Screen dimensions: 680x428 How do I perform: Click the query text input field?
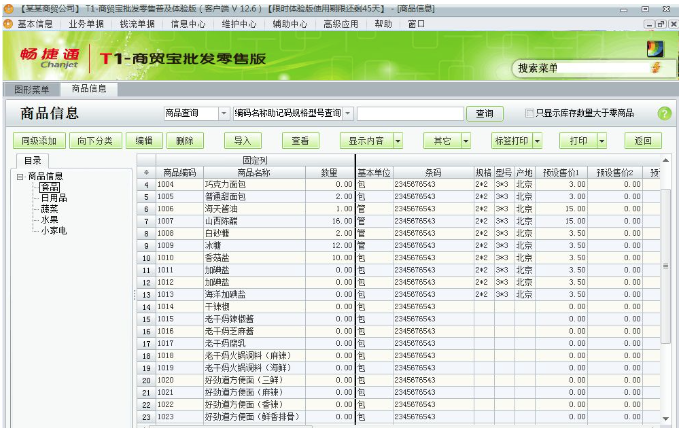tap(410, 113)
